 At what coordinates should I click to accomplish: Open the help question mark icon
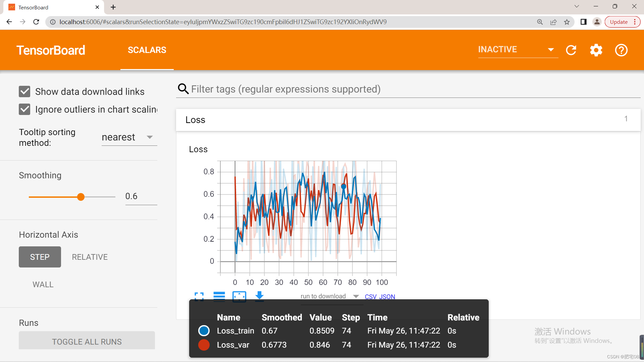click(621, 50)
